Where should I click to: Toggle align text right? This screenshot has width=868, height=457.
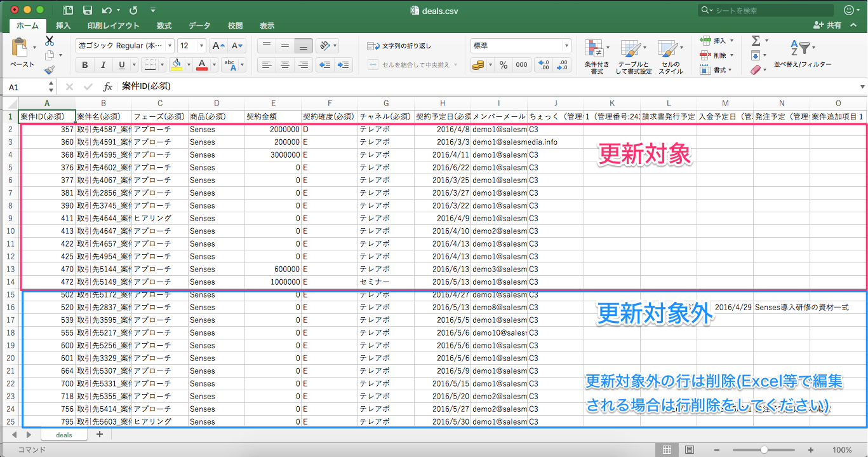pyautogui.click(x=304, y=65)
